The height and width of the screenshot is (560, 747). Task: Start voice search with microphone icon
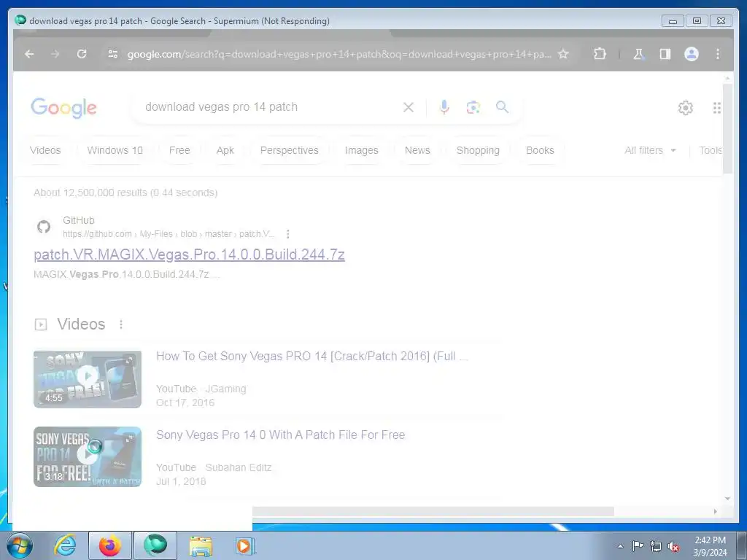point(444,107)
